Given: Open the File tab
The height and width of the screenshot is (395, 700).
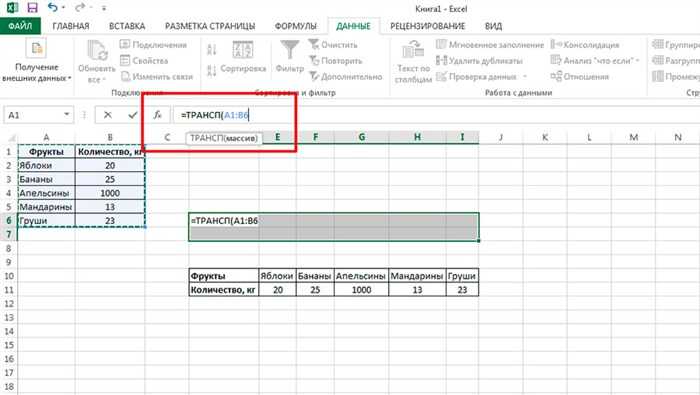Looking at the screenshot, I should (20, 26).
